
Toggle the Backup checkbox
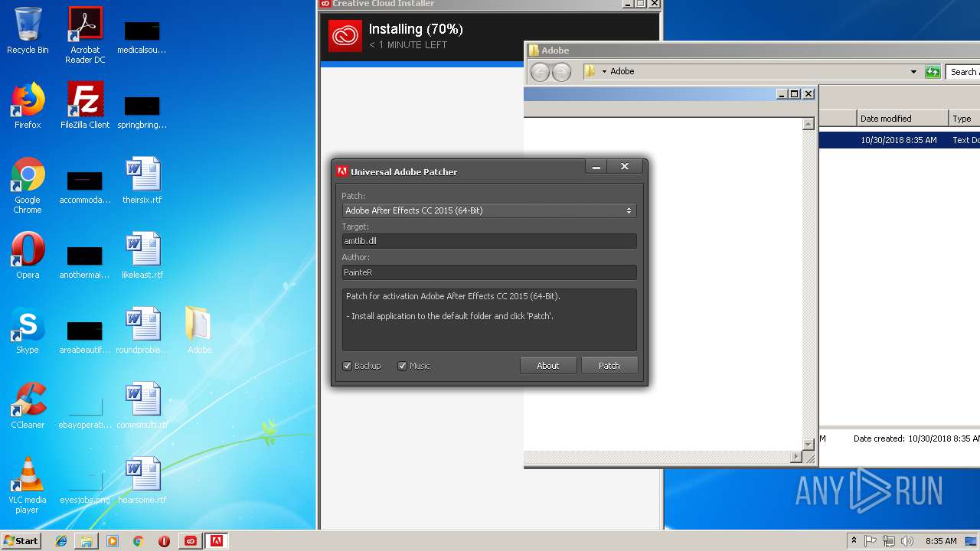pyautogui.click(x=347, y=366)
